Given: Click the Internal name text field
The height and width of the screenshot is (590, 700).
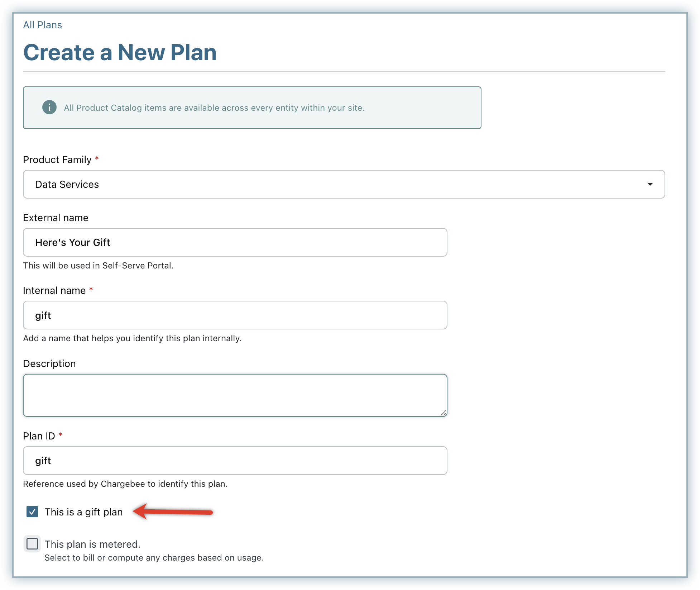Looking at the screenshot, I should point(235,315).
